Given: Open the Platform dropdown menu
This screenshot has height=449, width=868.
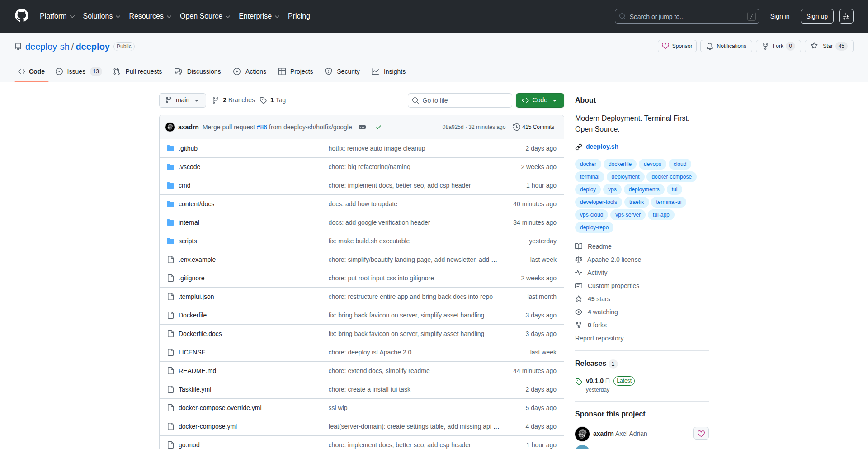Looking at the screenshot, I should pyautogui.click(x=57, y=16).
